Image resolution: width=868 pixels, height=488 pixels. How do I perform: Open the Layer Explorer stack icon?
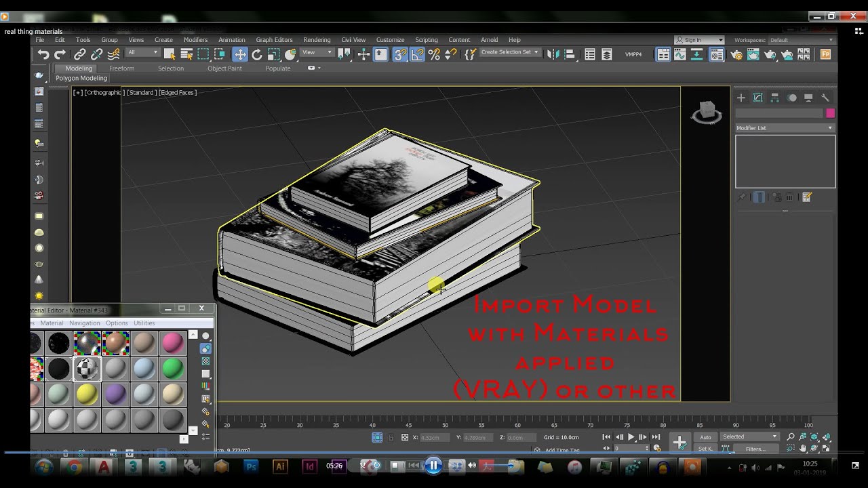point(607,55)
